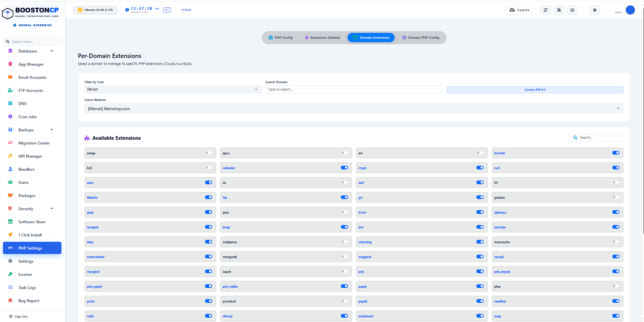The image size is (644, 322).
Task: Click the Ubuntu 24.04.3 LTS badge
Action: 95,10
